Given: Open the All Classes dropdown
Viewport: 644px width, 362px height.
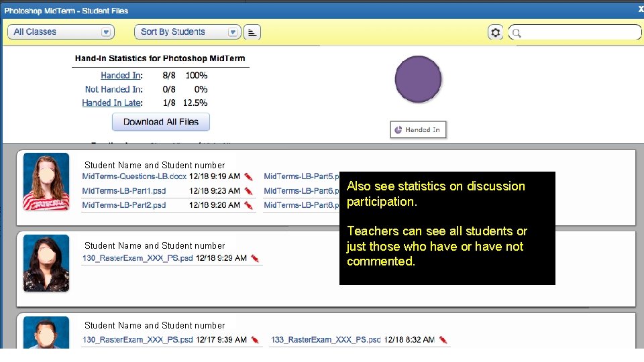Looking at the screenshot, I should 61,32.
